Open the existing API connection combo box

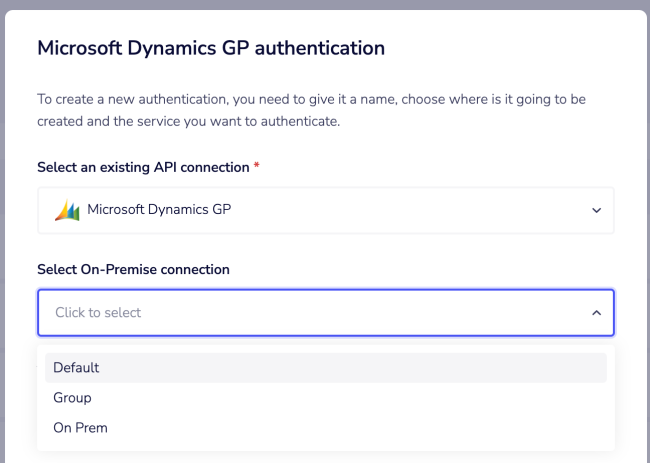[x=325, y=211]
